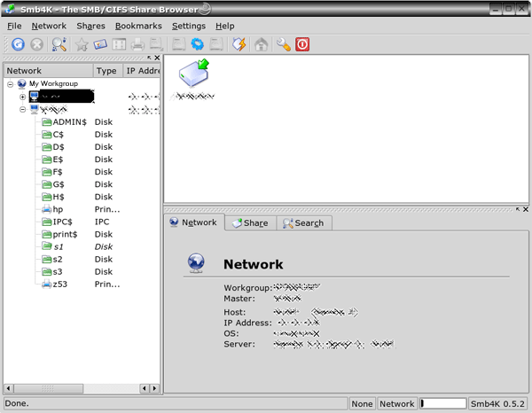Open the Shares menu
The image size is (532, 413).
tap(90, 26)
